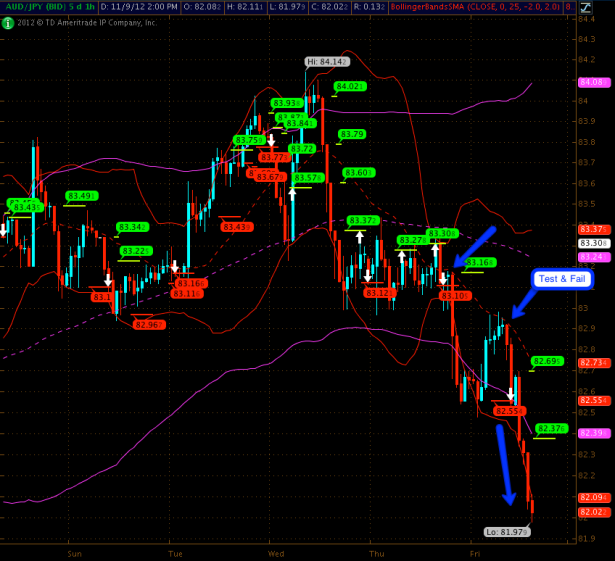The image size is (615, 561).
Task: Select the red 82.96 pivot label
Action: pos(148,324)
